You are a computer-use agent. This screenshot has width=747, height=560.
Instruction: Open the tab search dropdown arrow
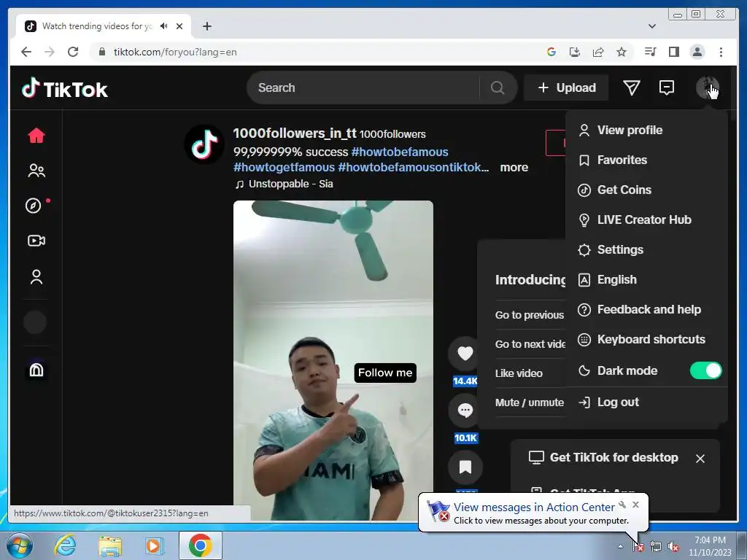[x=651, y=26]
